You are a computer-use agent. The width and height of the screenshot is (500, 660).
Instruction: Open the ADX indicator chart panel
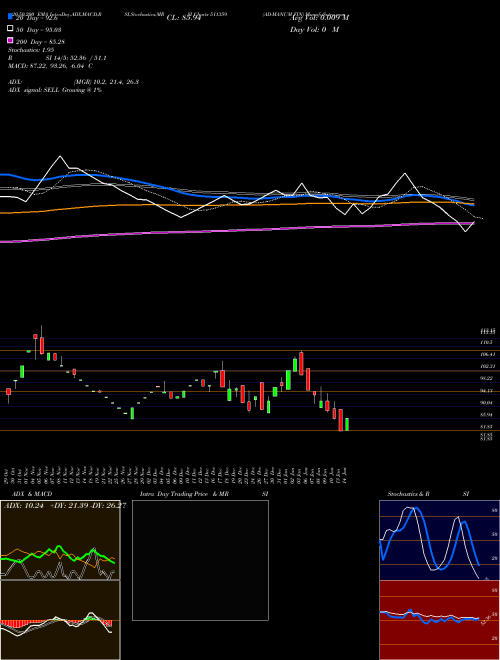(60, 540)
